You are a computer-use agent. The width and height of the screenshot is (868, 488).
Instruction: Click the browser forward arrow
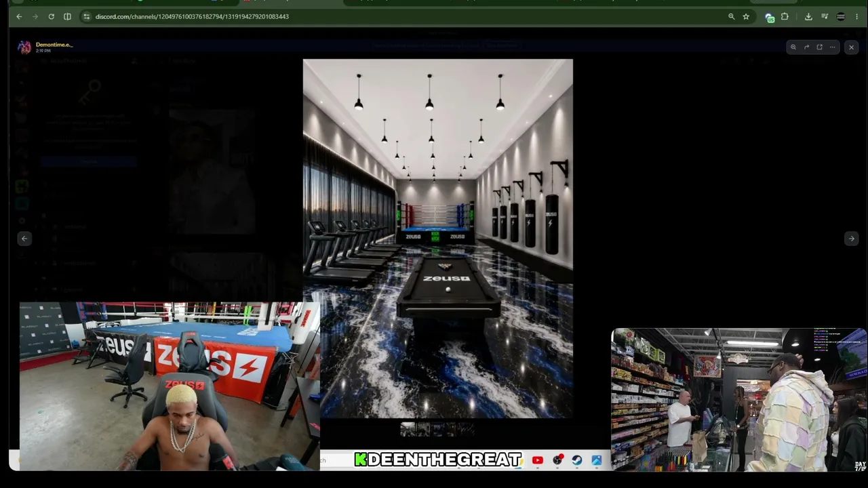click(x=35, y=16)
